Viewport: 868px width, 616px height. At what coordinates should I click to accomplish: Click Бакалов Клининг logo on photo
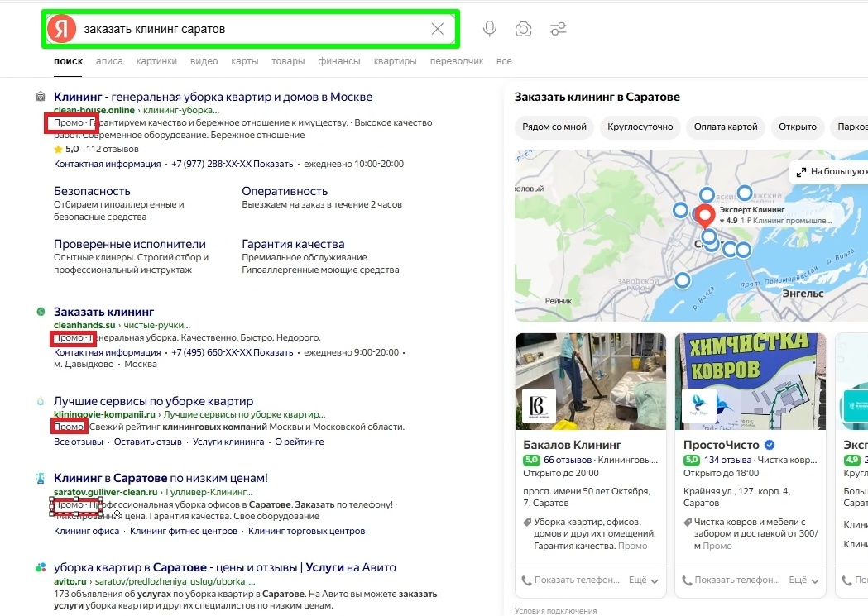(539, 405)
